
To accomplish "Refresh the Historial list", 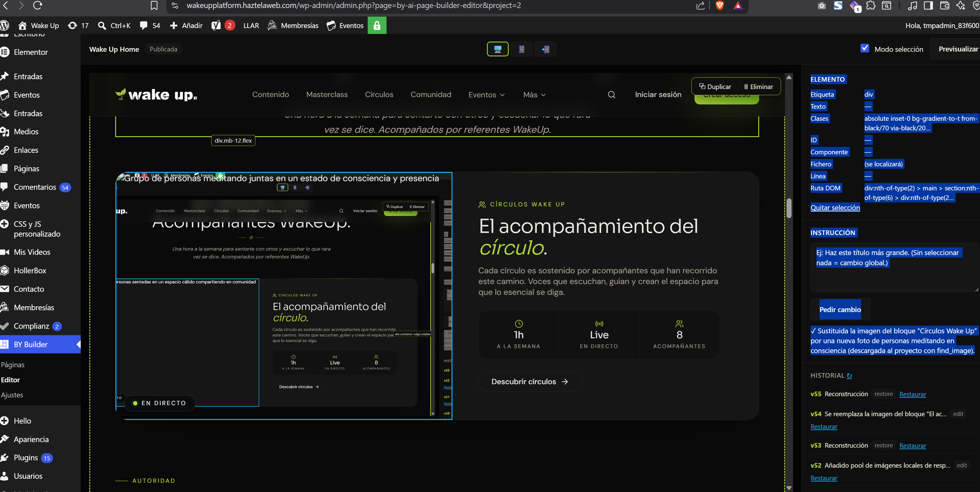I will coord(849,376).
